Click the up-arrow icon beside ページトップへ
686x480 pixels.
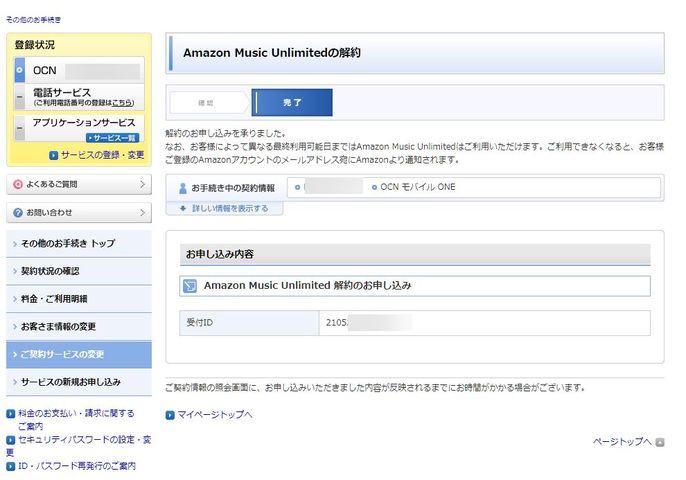coord(659,441)
